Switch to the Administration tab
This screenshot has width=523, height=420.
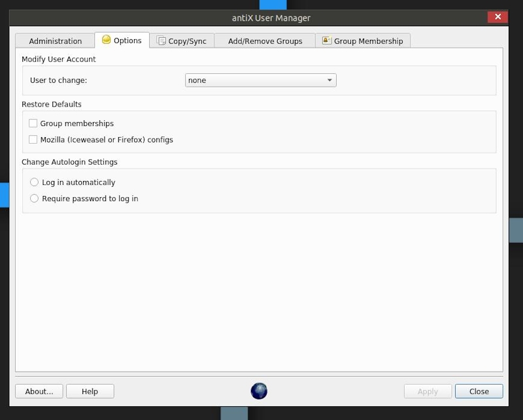[x=55, y=40]
